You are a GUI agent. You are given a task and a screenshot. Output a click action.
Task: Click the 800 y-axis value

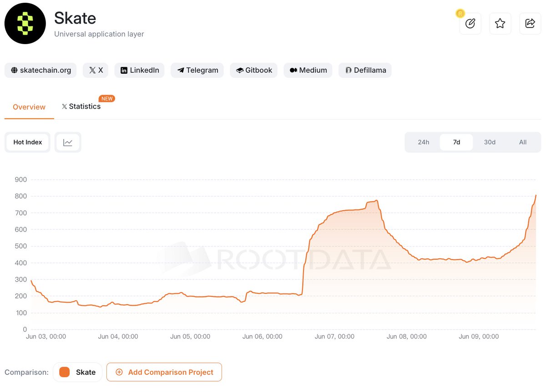point(21,196)
